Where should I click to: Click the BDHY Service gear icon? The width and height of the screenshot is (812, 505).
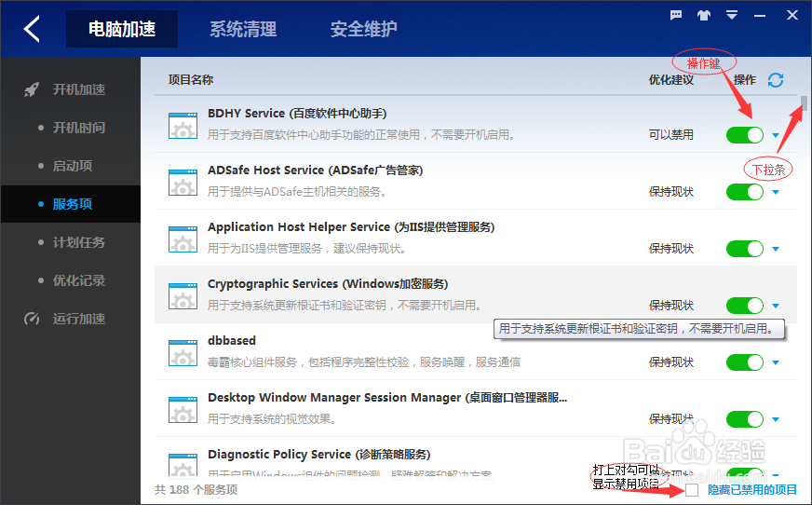pyautogui.click(x=183, y=126)
